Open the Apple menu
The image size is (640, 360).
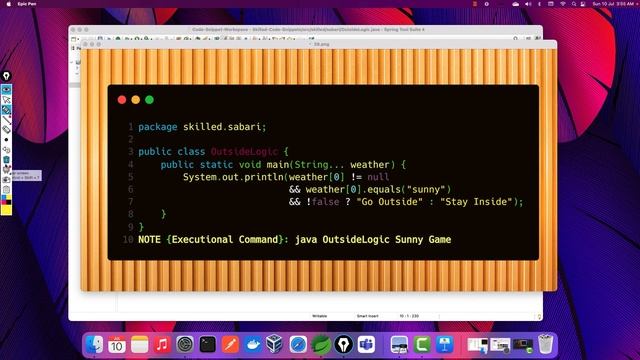(8, 4)
